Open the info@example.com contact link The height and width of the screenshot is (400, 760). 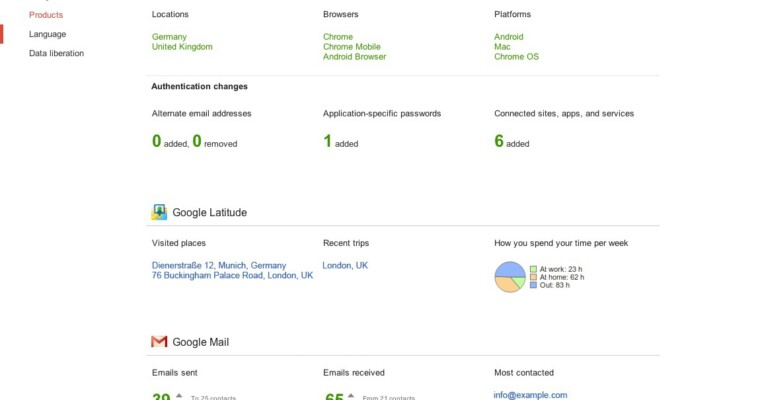click(530, 395)
